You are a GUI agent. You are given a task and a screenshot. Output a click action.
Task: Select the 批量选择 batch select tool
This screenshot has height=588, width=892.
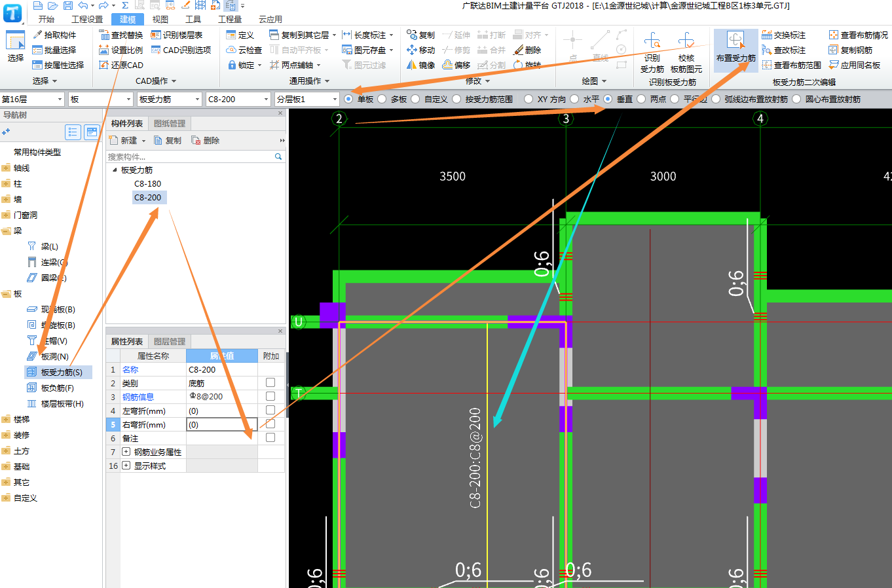[x=54, y=50]
